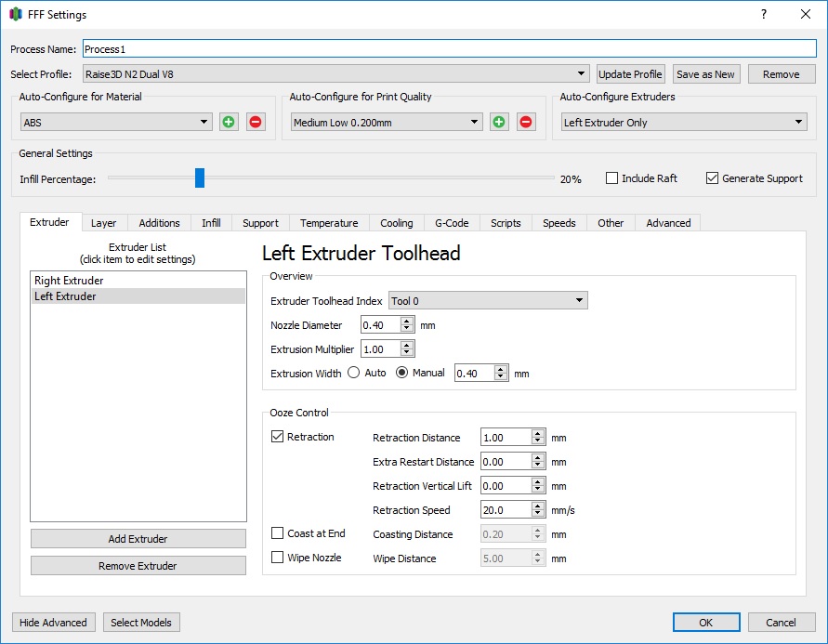Click the Add Extruder button
Viewport: 828px width, 644px height.
(138, 539)
